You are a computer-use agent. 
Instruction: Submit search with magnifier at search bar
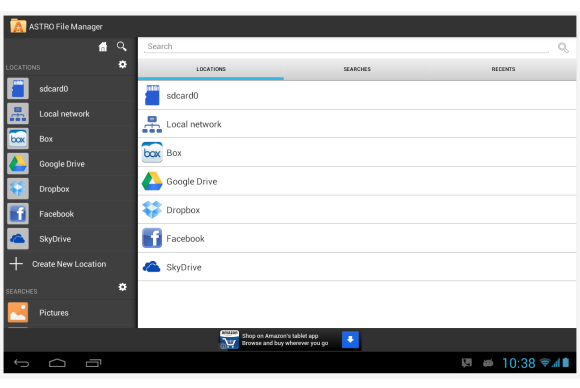pos(563,47)
